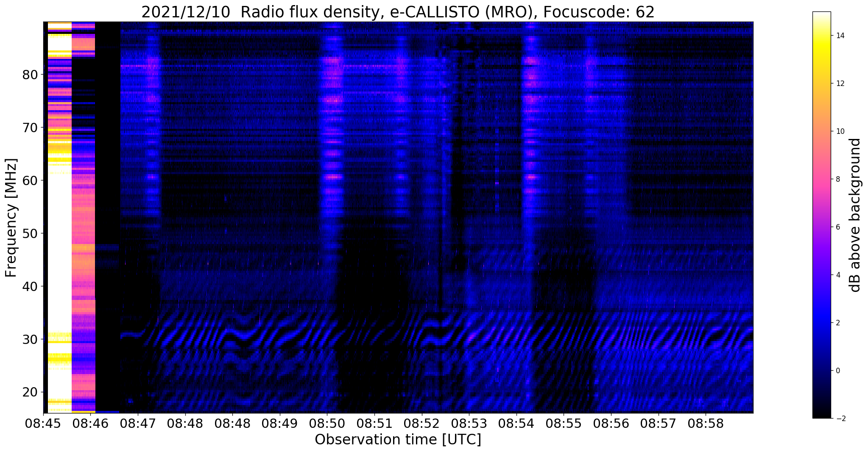Click the 08:46 time tick label
The height and width of the screenshot is (452, 868).
coord(90,423)
